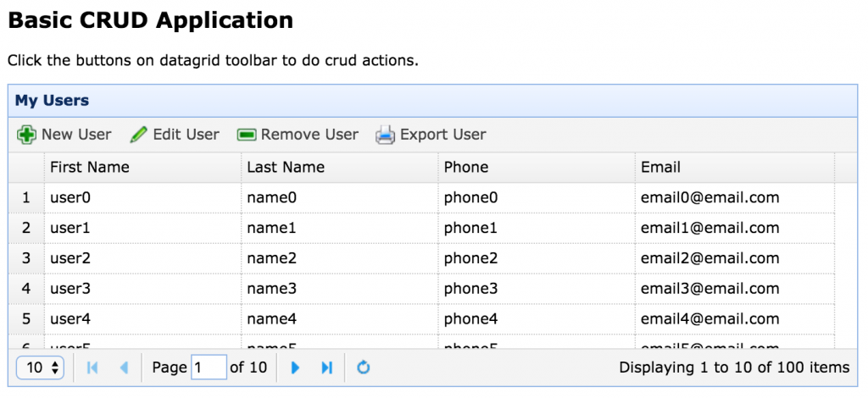Advance to the next page

[296, 368]
